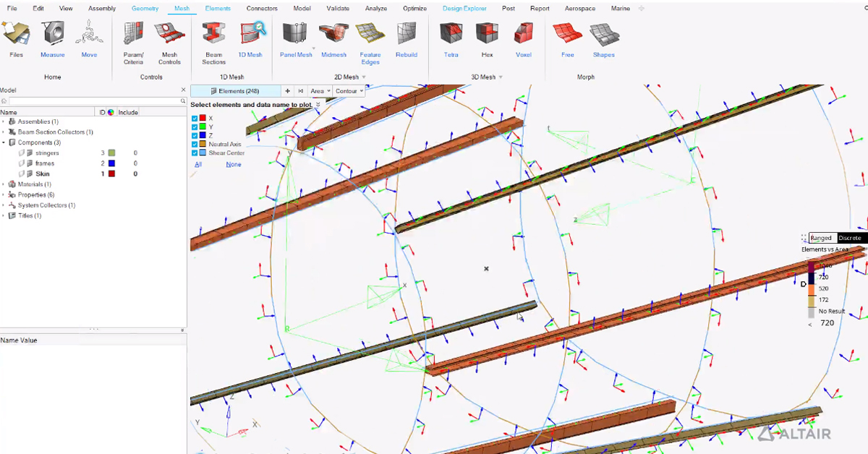868x454 pixels.
Task: Click the add (+) button beside Elements selector
Action: coord(287,91)
